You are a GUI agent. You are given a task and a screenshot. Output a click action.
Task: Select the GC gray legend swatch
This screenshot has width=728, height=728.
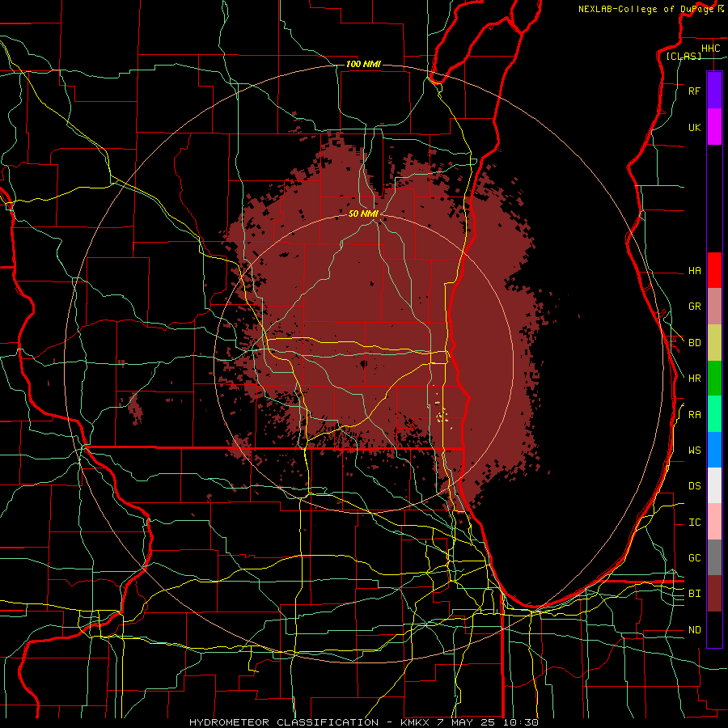pos(714,557)
